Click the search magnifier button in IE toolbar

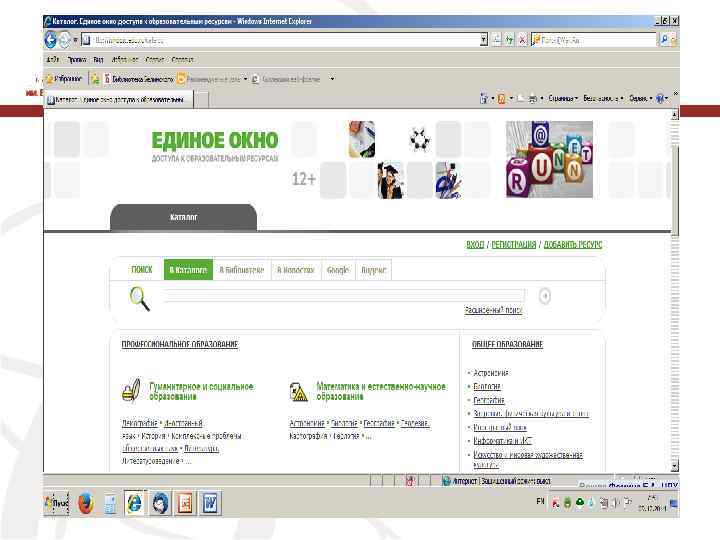tap(664, 40)
